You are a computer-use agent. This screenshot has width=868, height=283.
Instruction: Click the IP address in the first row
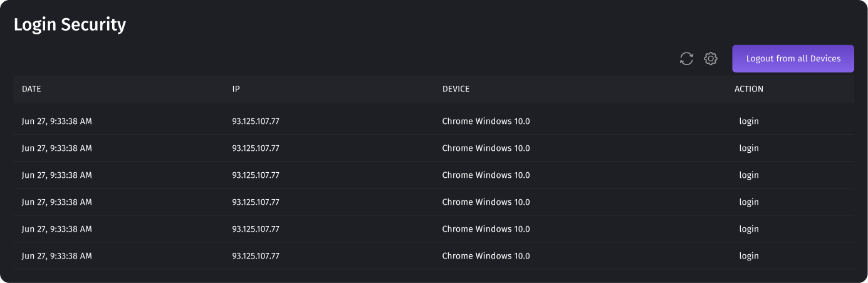coord(256,121)
